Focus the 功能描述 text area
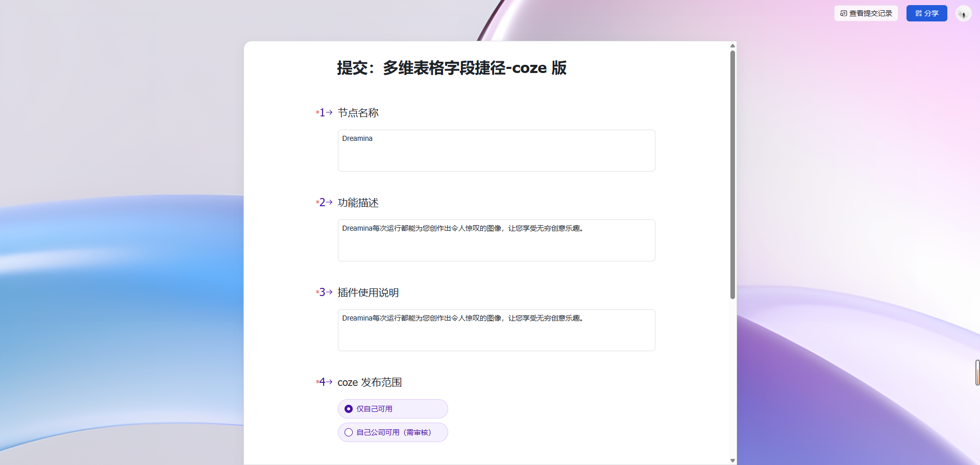This screenshot has width=980, height=465. click(x=496, y=240)
